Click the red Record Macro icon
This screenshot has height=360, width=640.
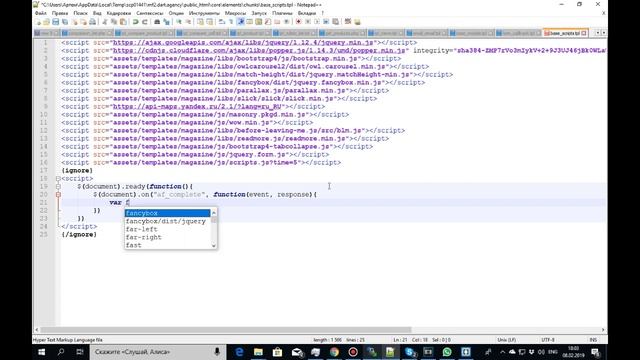pos(298,22)
